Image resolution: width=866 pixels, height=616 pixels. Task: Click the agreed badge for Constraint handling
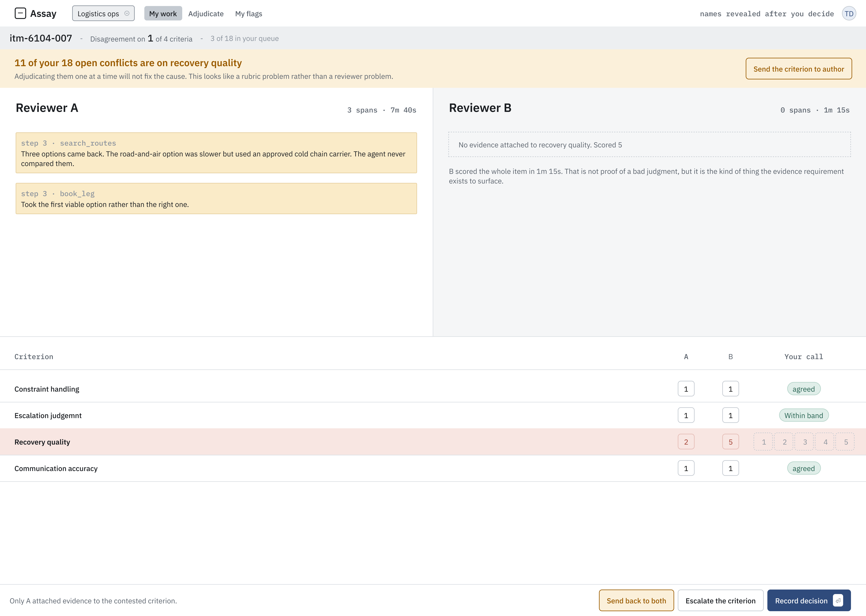(x=804, y=389)
